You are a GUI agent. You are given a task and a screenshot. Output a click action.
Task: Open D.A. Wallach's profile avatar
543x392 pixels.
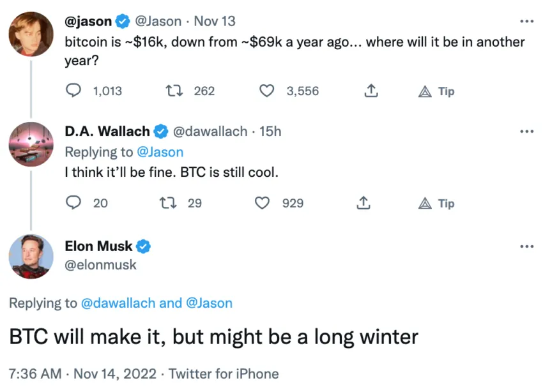pos(31,144)
